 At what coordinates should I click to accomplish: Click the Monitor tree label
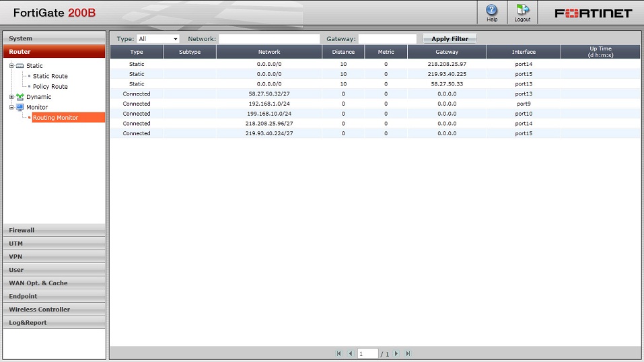pyautogui.click(x=37, y=107)
